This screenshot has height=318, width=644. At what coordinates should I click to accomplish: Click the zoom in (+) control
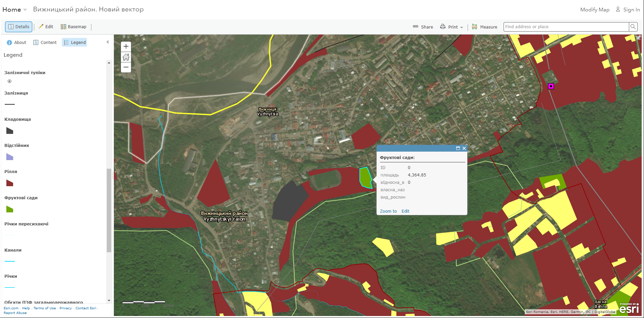(126, 46)
